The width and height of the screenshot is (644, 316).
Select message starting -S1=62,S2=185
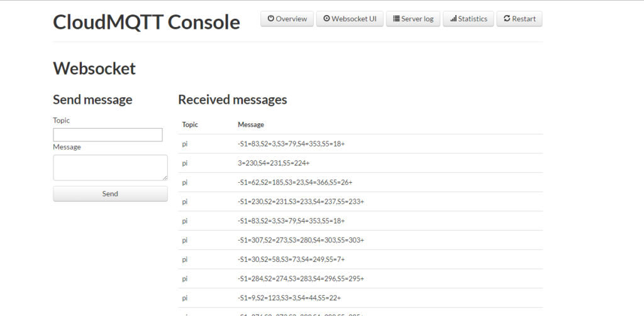click(x=295, y=182)
